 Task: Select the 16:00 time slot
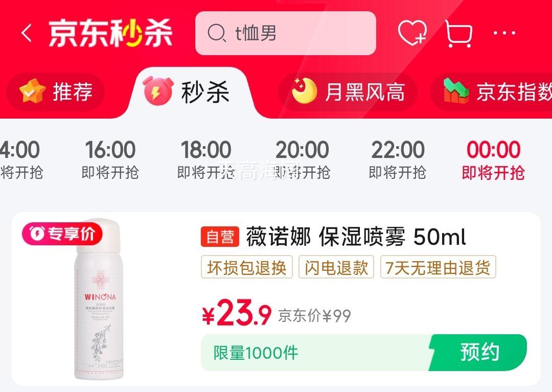(110, 159)
